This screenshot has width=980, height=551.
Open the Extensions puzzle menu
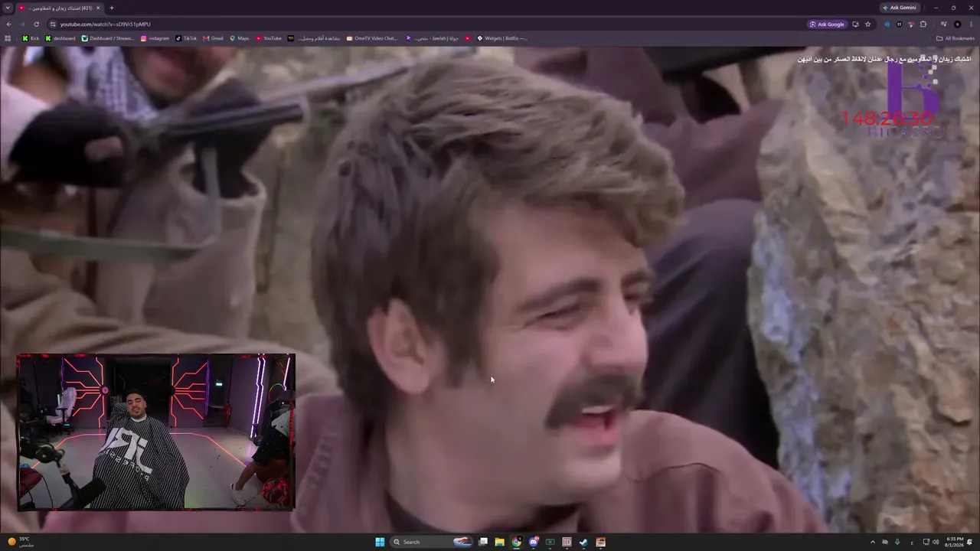click(x=923, y=24)
